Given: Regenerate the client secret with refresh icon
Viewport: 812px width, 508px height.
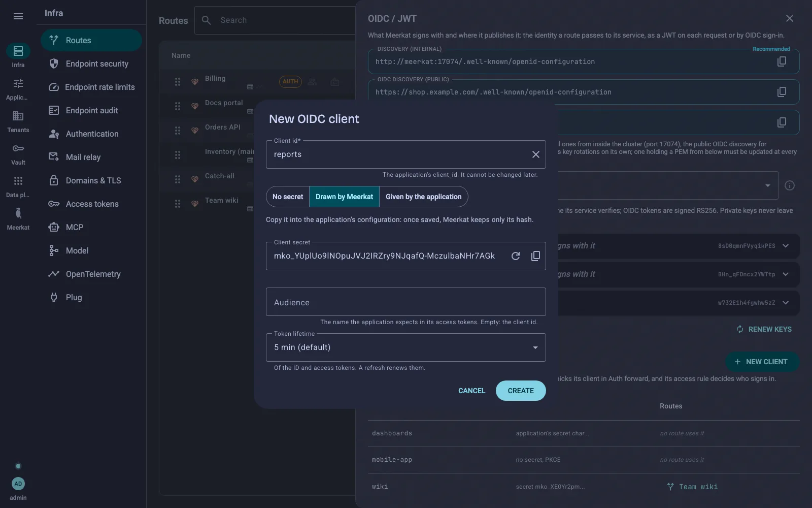Looking at the screenshot, I should coord(516,256).
